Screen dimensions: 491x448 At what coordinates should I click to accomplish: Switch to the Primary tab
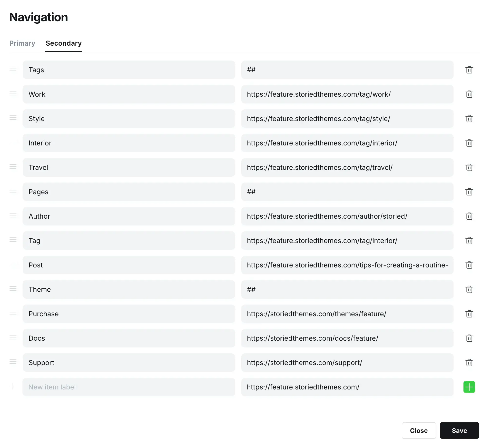[22, 43]
